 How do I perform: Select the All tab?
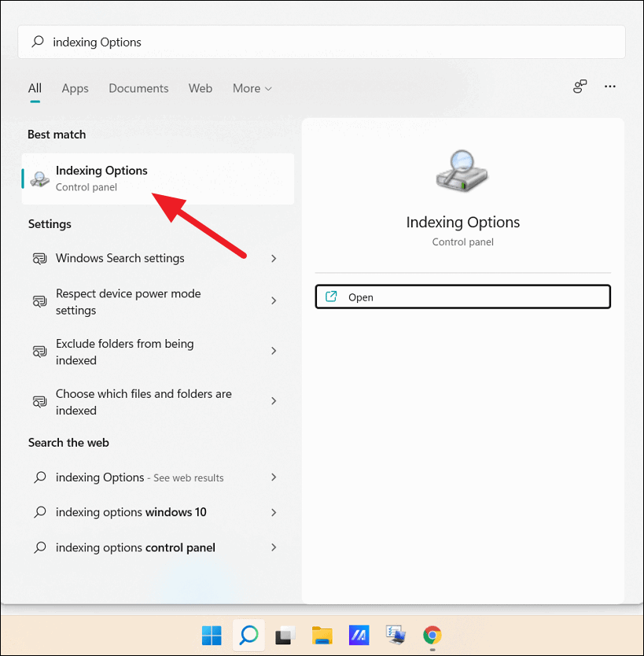click(x=35, y=88)
